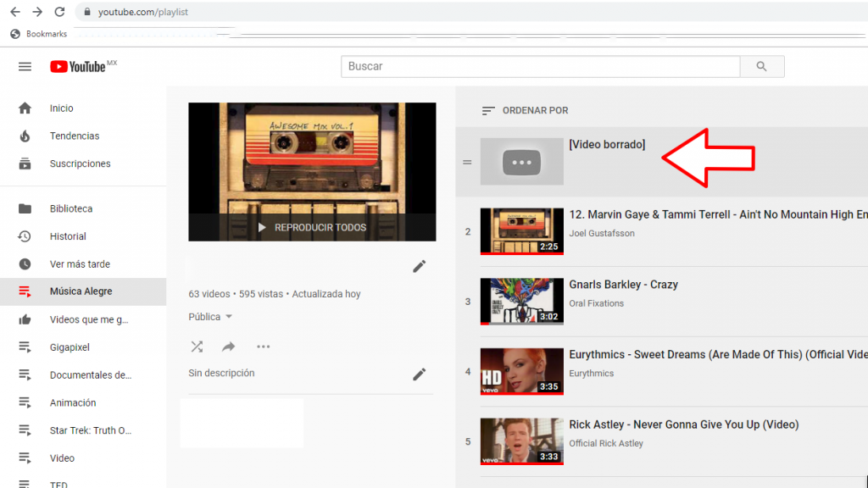Open Tendencias in sidebar
Image resolution: width=868 pixels, height=488 pixels.
pyautogui.click(x=74, y=136)
